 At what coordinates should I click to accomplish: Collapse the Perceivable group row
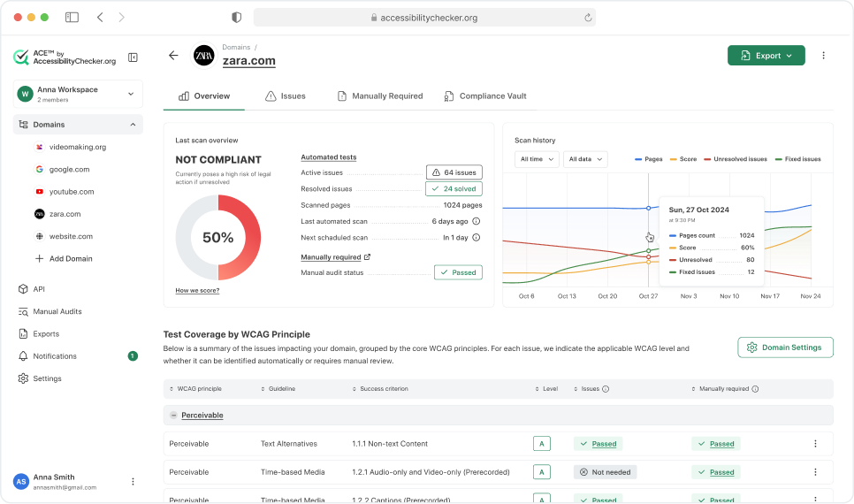coord(173,416)
